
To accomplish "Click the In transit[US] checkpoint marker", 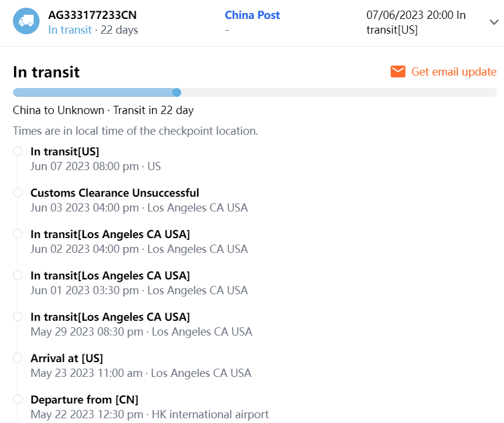I will (18, 151).
